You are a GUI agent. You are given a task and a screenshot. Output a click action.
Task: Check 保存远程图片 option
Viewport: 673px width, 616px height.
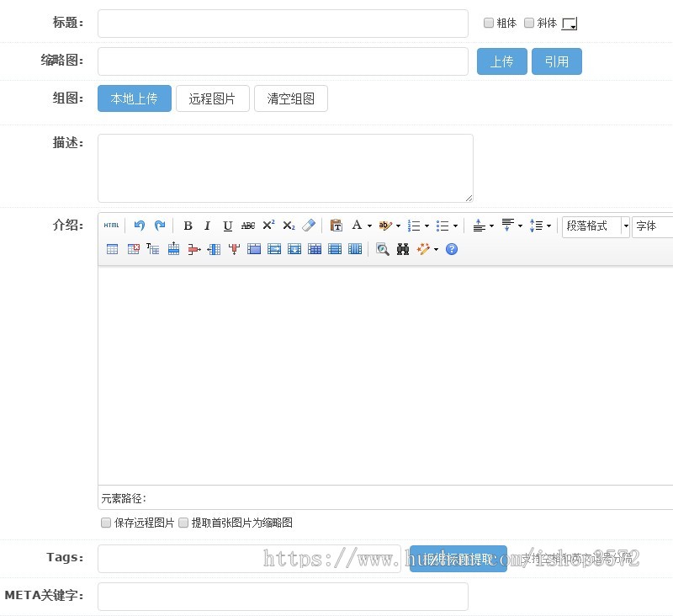pyautogui.click(x=106, y=523)
